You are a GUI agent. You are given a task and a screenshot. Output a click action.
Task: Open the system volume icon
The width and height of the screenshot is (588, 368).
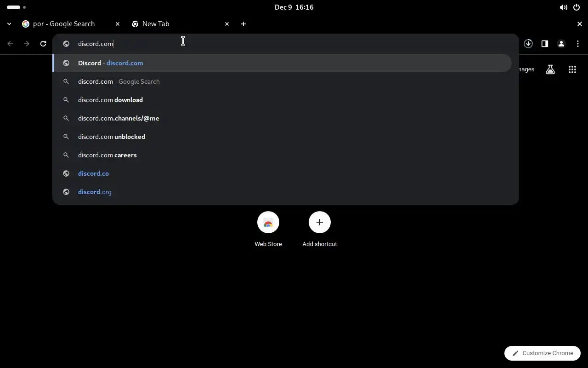(563, 7)
